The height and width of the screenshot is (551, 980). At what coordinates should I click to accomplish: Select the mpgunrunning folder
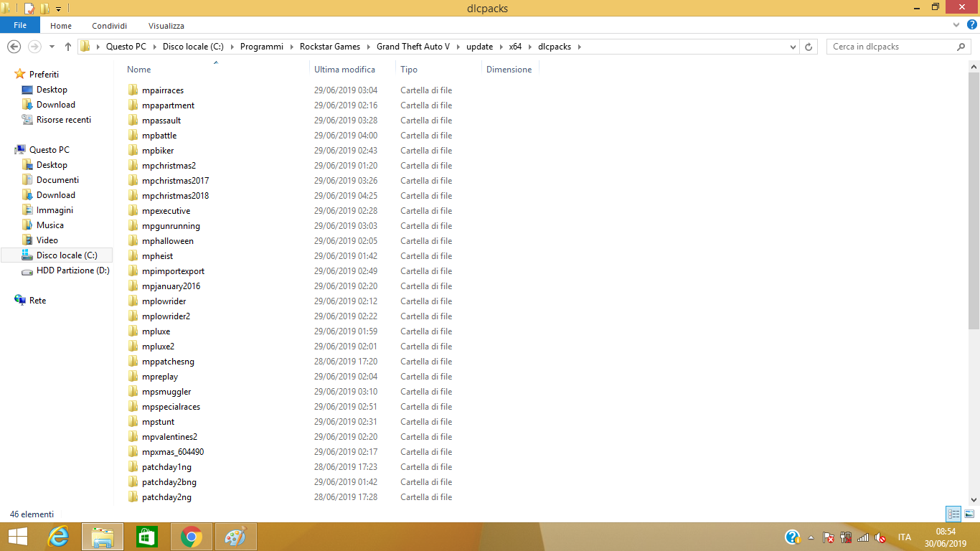click(171, 226)
